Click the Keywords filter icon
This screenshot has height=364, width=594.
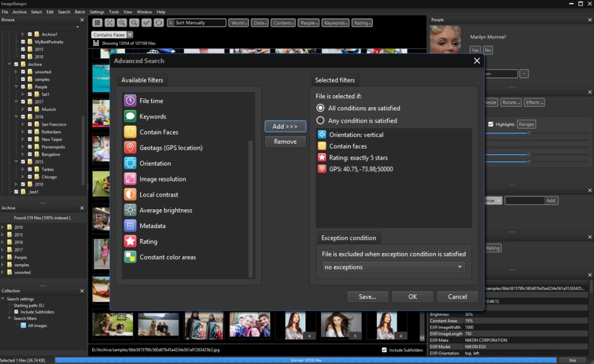coord(130,116)
